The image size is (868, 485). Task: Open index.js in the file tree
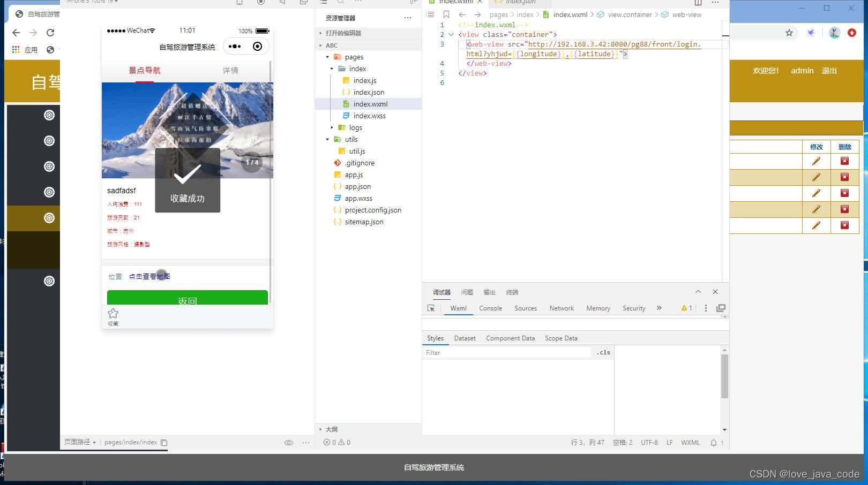click(364, 80)
